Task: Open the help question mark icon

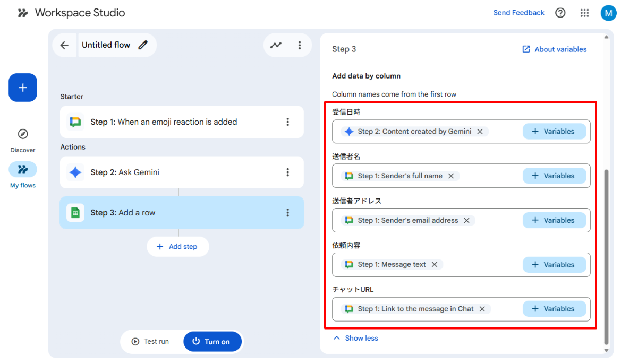Action: pyautogui.click(x=560, y=13)
